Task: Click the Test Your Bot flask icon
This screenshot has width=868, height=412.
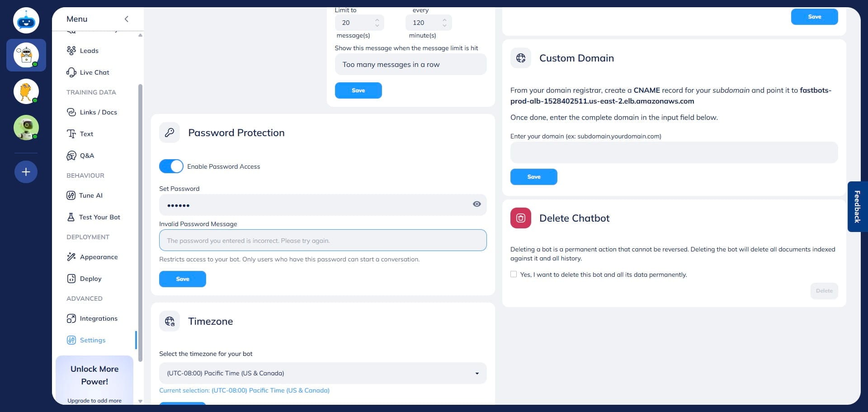Action: tap(71, 217)
